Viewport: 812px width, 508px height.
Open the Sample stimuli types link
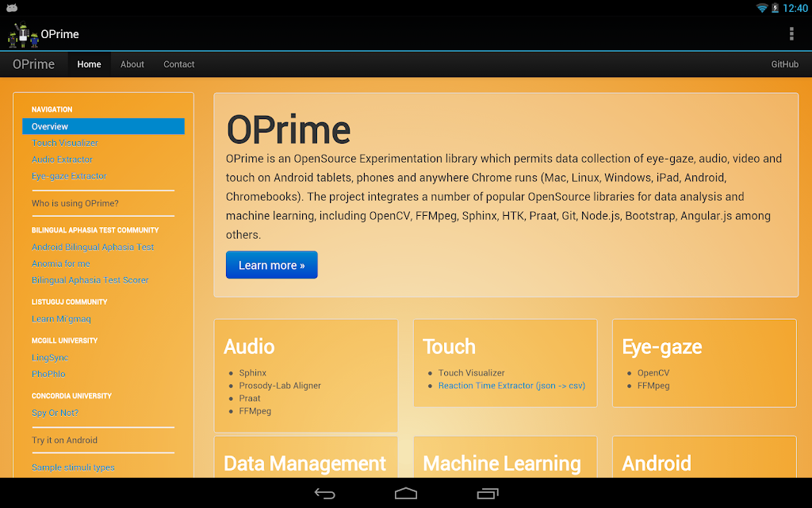73,467
